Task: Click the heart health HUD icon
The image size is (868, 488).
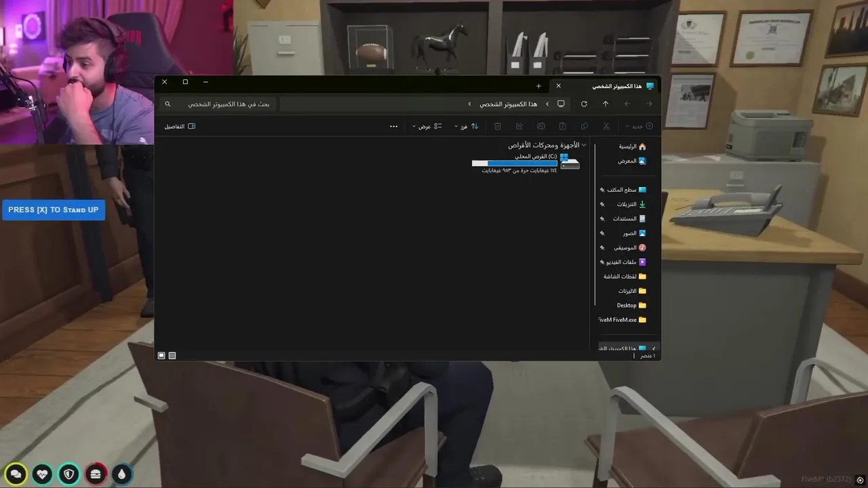Action: click(43, 474)
